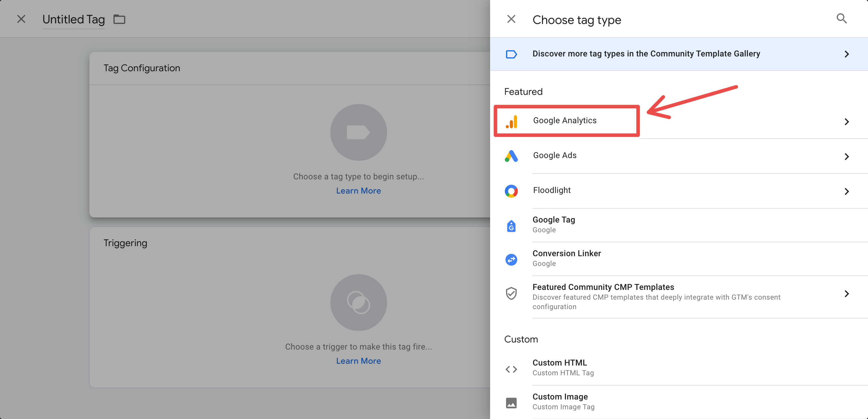Viewport: 868px width, 419px height.
Task: Click the 'Choose tag type' panel title
Action: click(577, 20)
